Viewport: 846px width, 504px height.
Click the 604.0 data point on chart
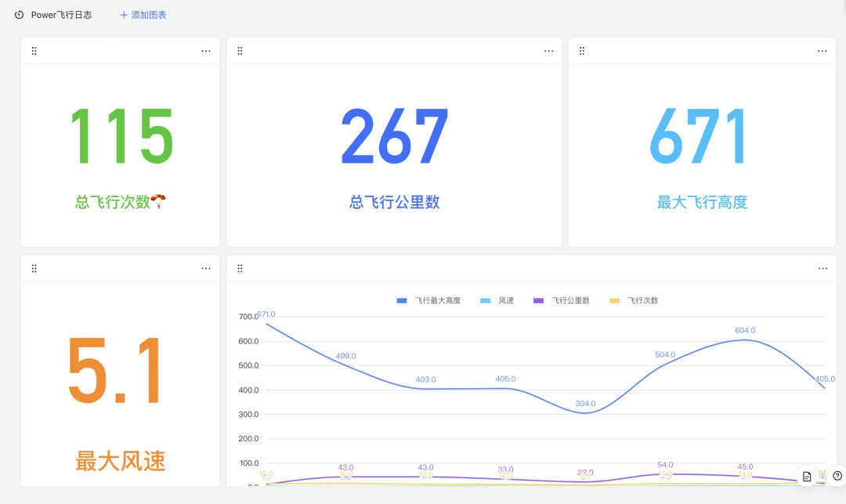745,340
